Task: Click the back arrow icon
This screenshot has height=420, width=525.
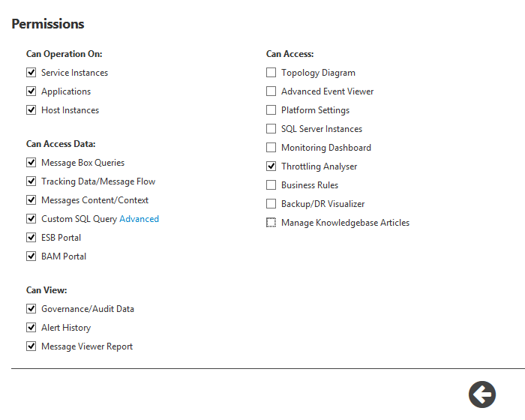Action: click(482, 394)
